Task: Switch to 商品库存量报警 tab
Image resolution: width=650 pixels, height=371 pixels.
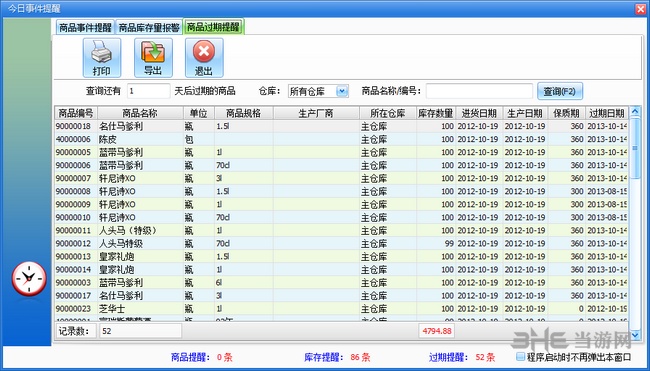Action: (x=149, y=28)
